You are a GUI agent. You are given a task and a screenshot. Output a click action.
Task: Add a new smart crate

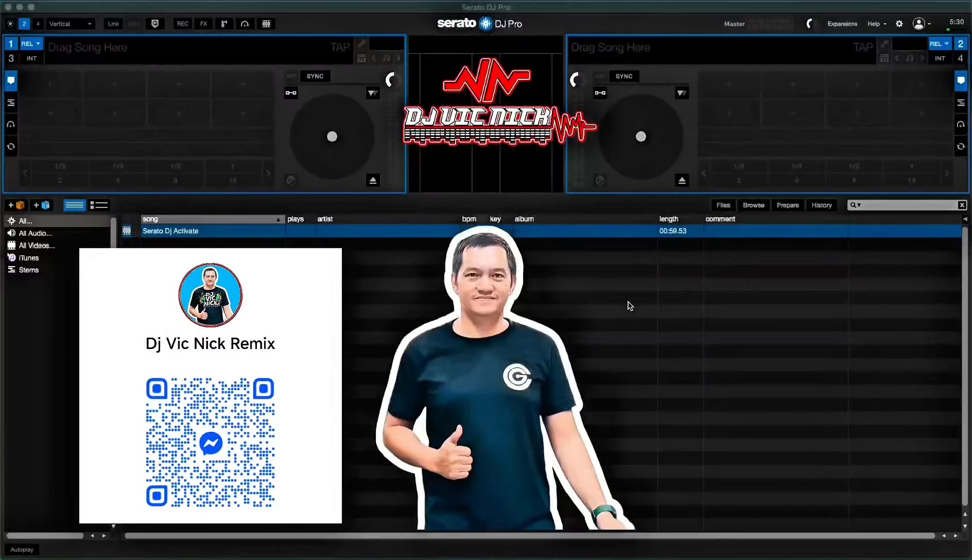[42, 205]
